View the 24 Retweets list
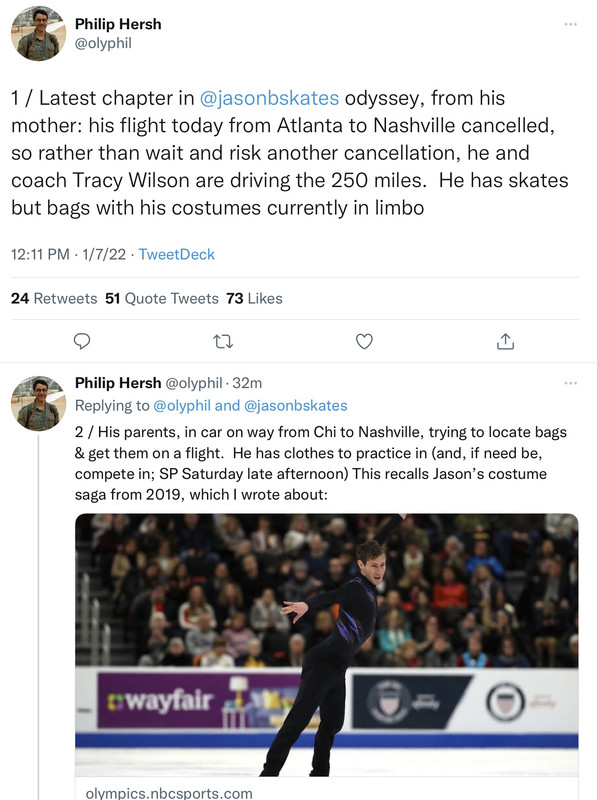The height and width of the screenshot is (800, 597). pyautogui.click(x=54, y=298)
